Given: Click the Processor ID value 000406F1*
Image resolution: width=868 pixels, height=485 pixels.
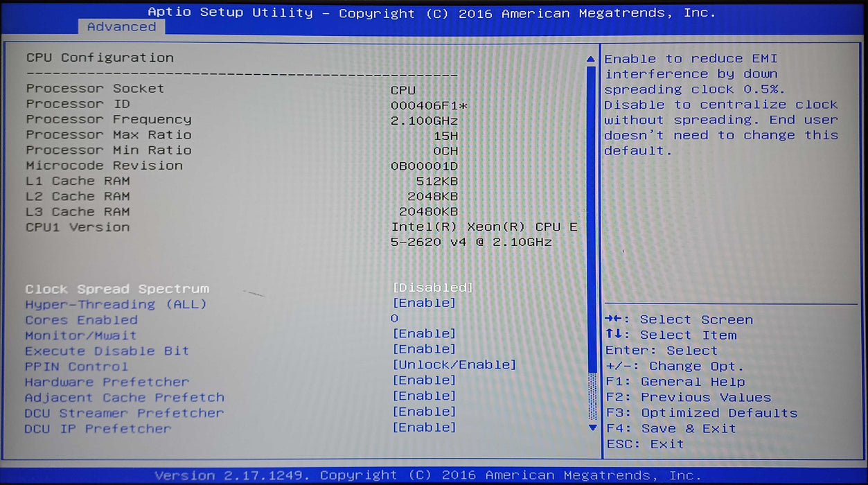Looking at the screenshot, I should (429, 106).
